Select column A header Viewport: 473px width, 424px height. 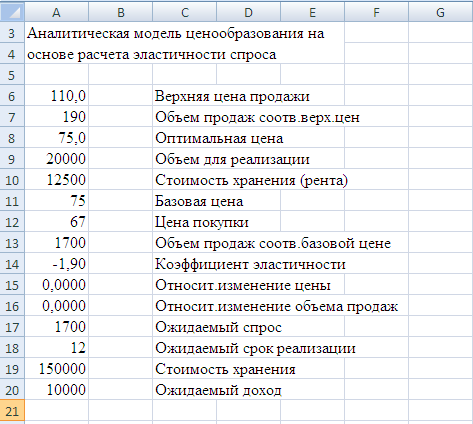pyautogui.click(x=56, y=12)
